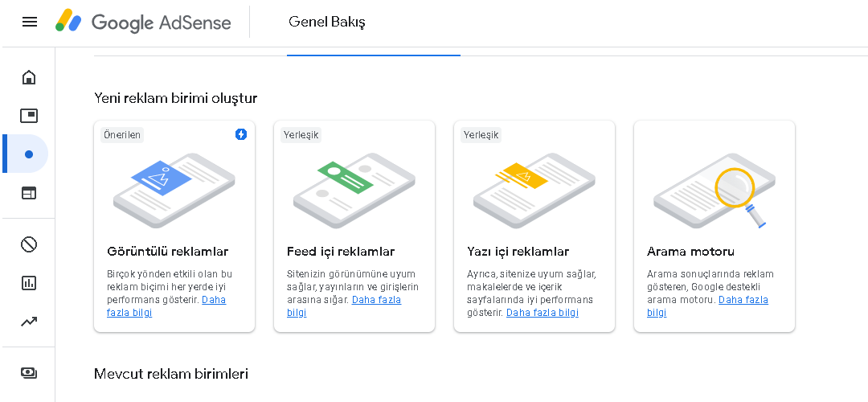Open Optimization trending arrow icon
868x402 pixels.
[x=29, y=321]
